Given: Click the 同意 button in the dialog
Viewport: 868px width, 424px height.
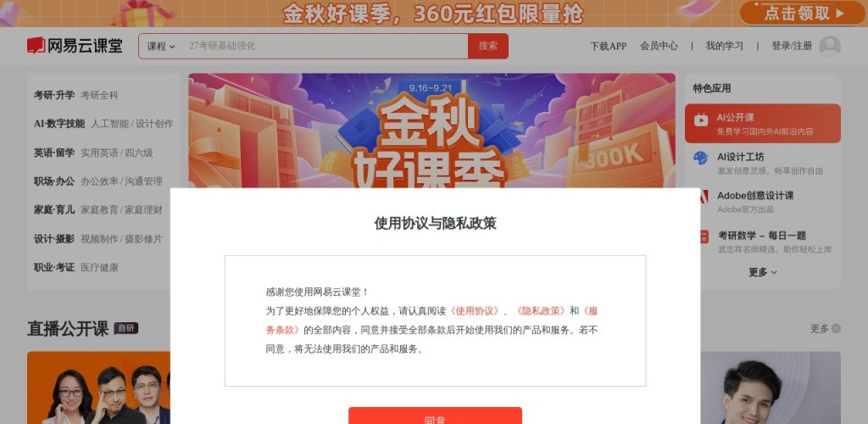Looking at the screenshot, I should click(435, 416).
